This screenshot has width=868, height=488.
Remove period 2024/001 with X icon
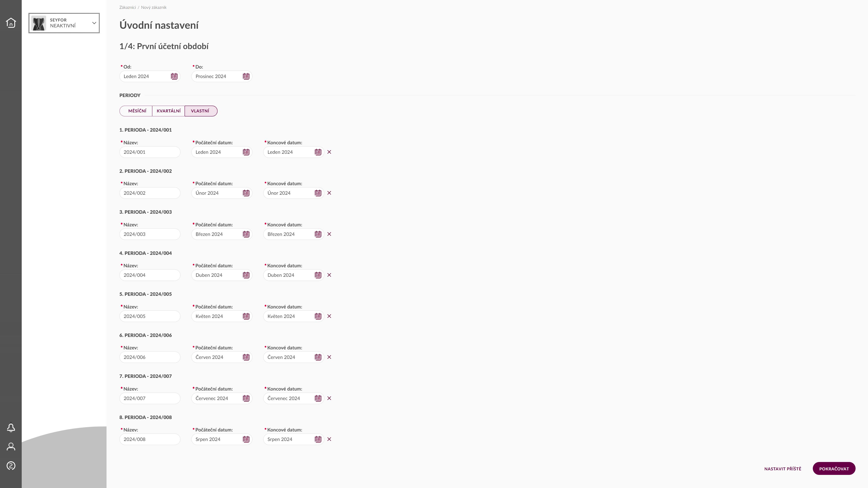click(329, 152)
